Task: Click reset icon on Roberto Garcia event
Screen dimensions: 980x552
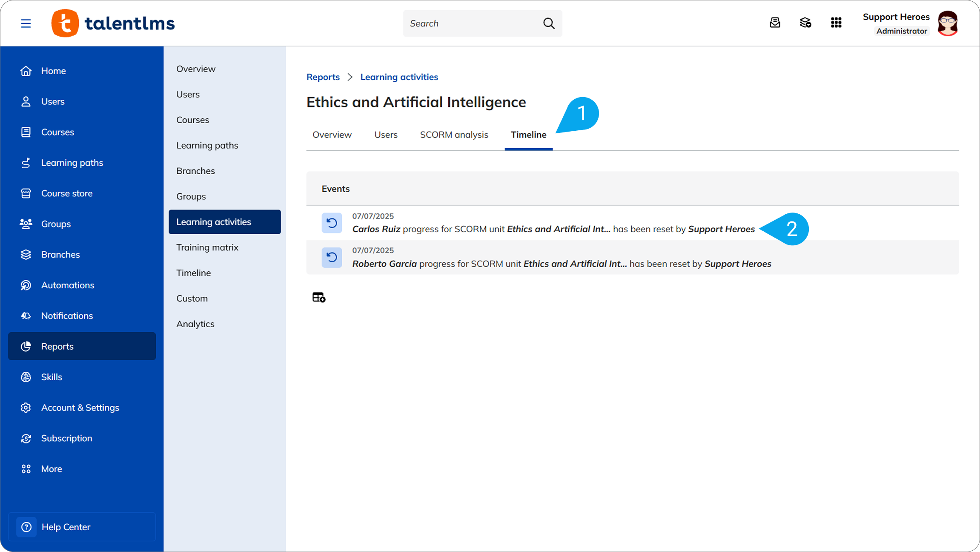Action: 332,257
